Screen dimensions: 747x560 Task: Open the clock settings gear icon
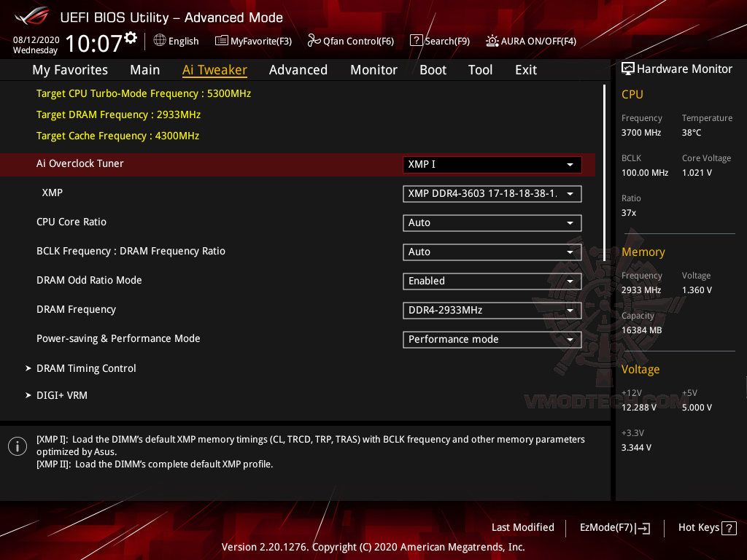click(x=131, y=38)
